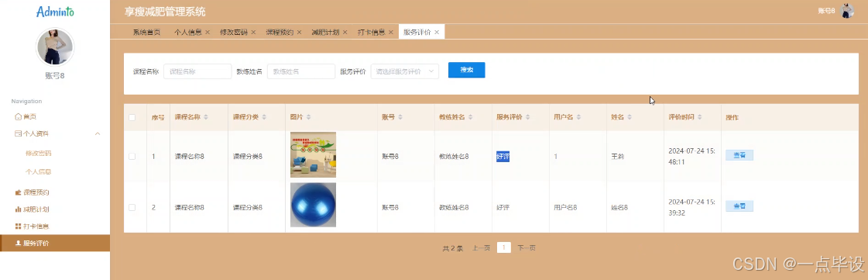Screen dimensions: 868x280
Task: Collapse the 个人资料 sidebar section chevron
Action: click(x=98, y=133)
